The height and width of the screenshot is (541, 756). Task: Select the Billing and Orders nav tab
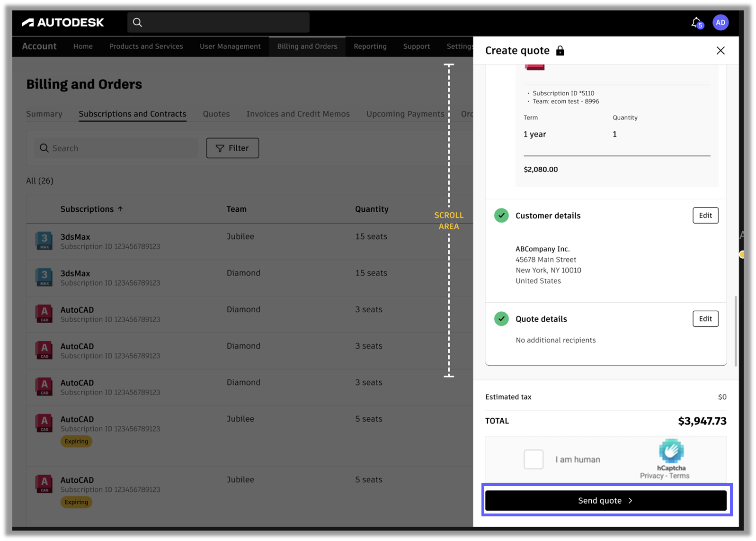[307, 46]
